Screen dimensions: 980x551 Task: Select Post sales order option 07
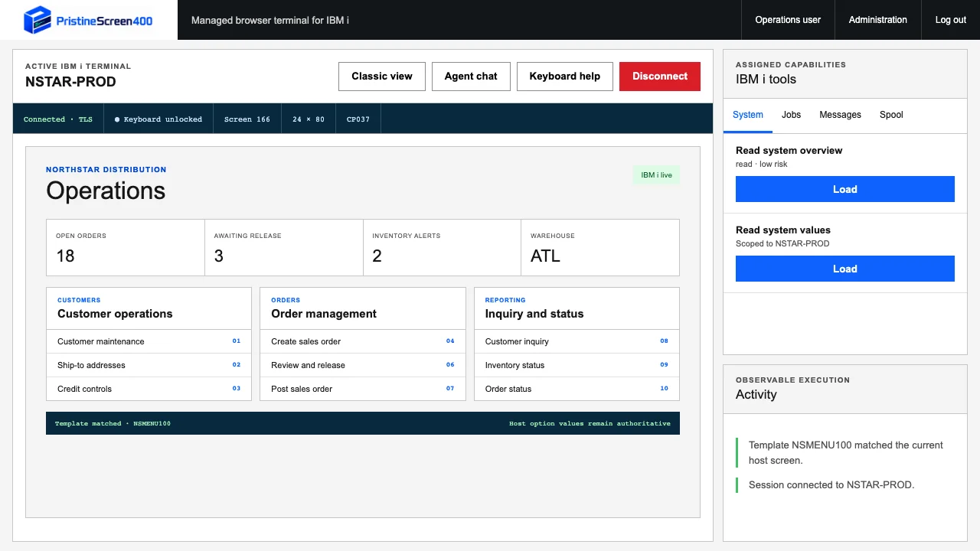pos(363,389)
